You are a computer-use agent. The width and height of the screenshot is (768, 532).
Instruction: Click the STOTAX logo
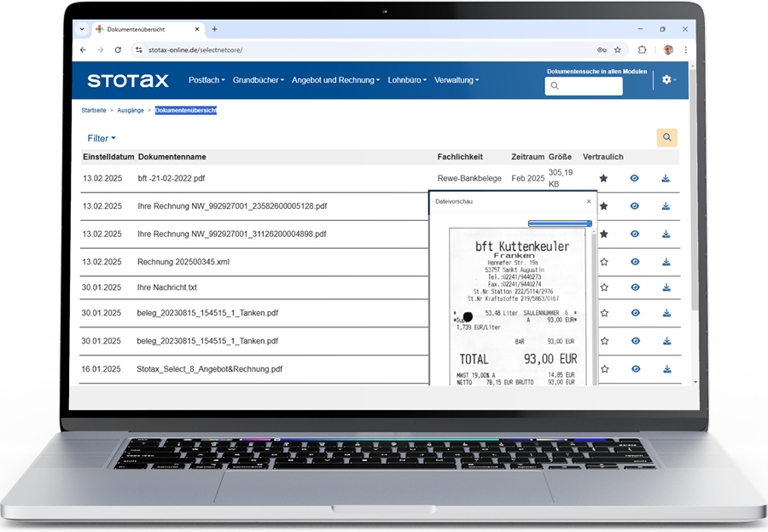tap(128, 80)
